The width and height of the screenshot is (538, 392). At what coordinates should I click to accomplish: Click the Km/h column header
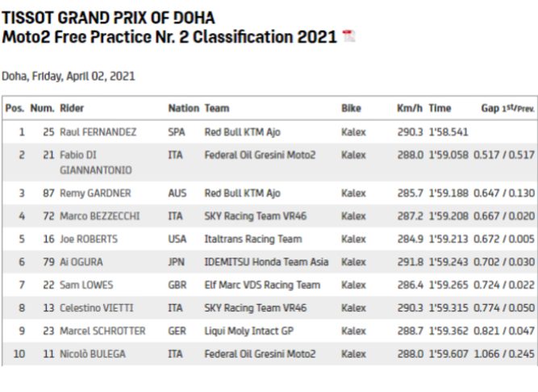(410, 108)
